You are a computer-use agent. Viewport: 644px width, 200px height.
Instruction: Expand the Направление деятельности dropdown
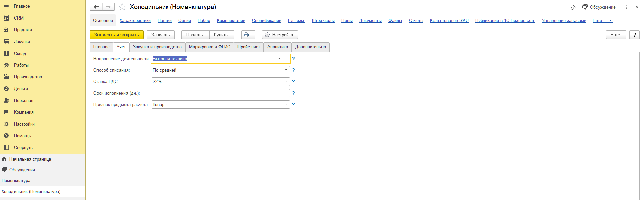pos(279,59)
